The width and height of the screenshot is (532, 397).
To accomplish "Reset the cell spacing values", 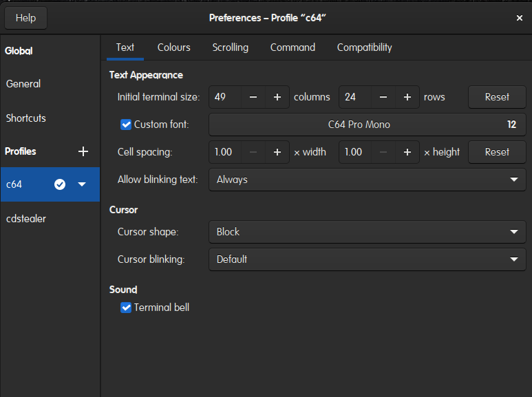I will (x=497, y=152).
